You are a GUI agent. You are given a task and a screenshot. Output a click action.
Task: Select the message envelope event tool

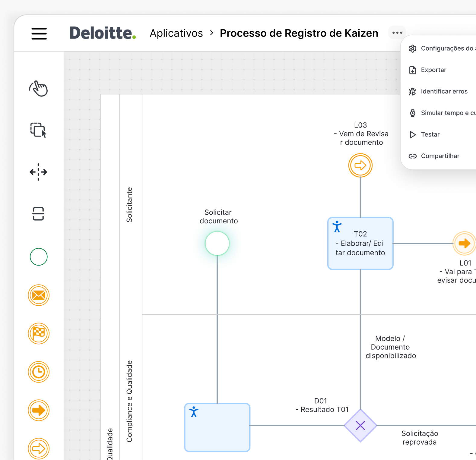click(39, 295)
